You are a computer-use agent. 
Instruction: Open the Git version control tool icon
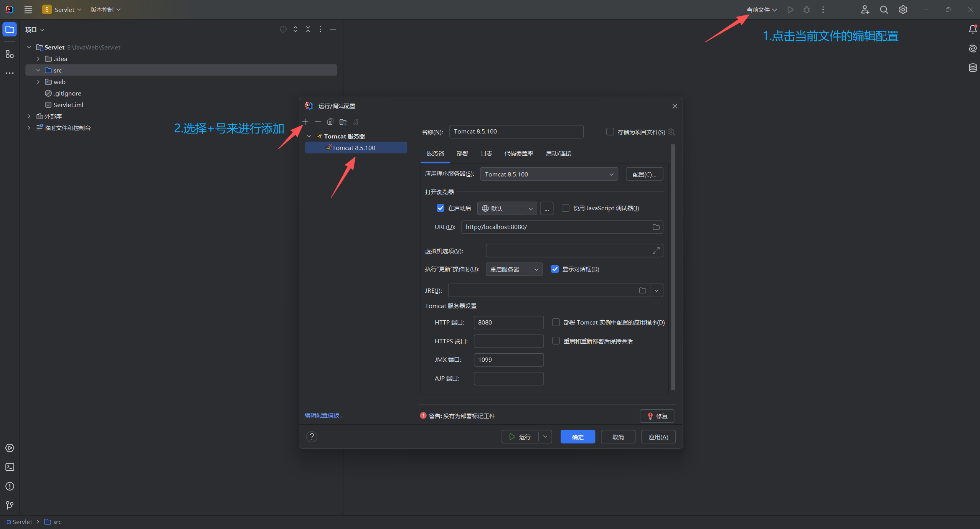coord(10,505)
